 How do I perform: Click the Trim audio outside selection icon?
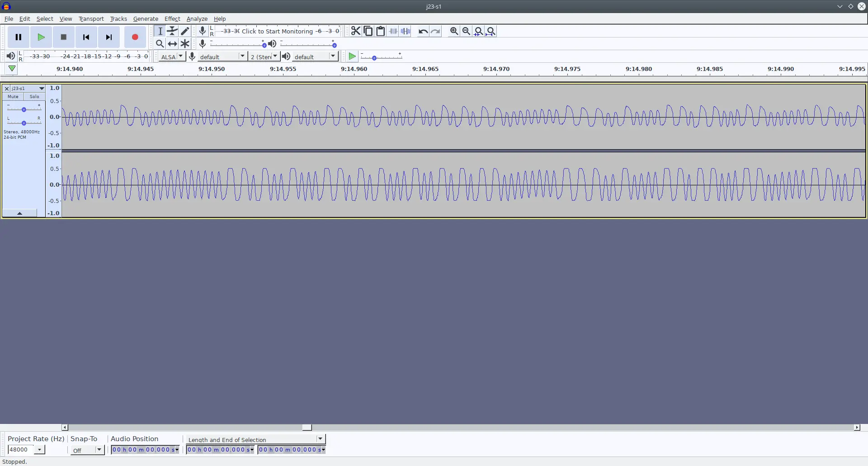393,31
